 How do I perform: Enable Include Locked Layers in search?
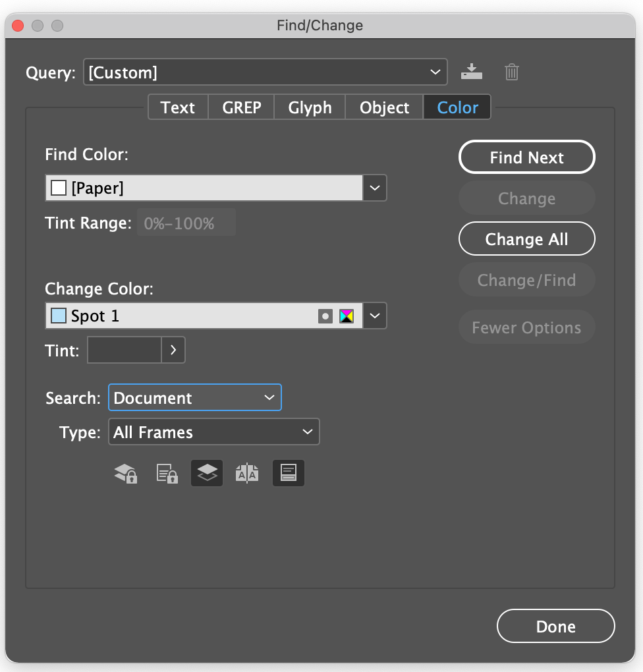tap(125, 473)
